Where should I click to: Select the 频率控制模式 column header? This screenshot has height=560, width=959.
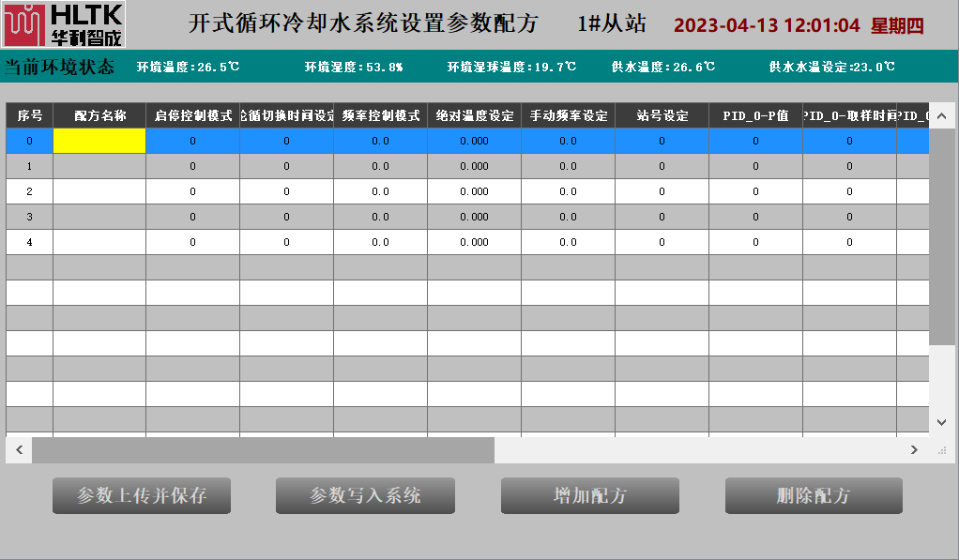[381, 115]
